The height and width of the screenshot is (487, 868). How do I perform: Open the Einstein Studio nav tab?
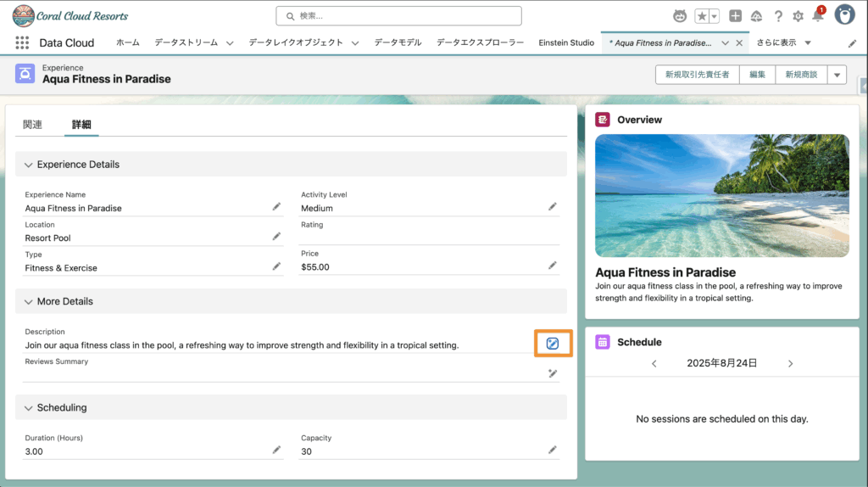click(566, 42)
